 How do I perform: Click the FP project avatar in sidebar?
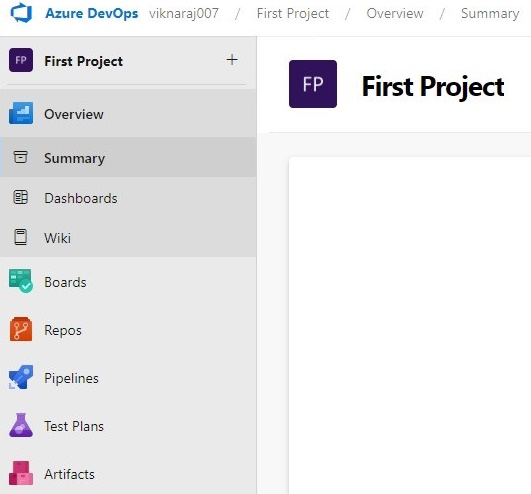21,60
